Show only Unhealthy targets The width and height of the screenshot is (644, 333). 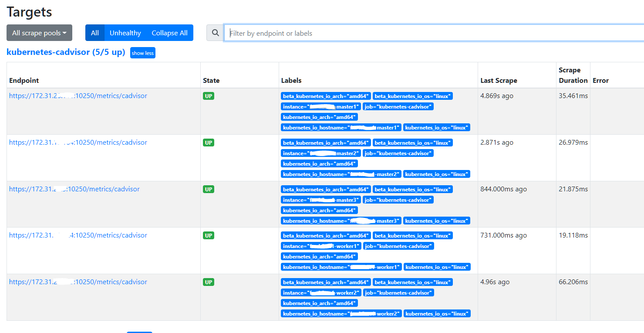125,33
